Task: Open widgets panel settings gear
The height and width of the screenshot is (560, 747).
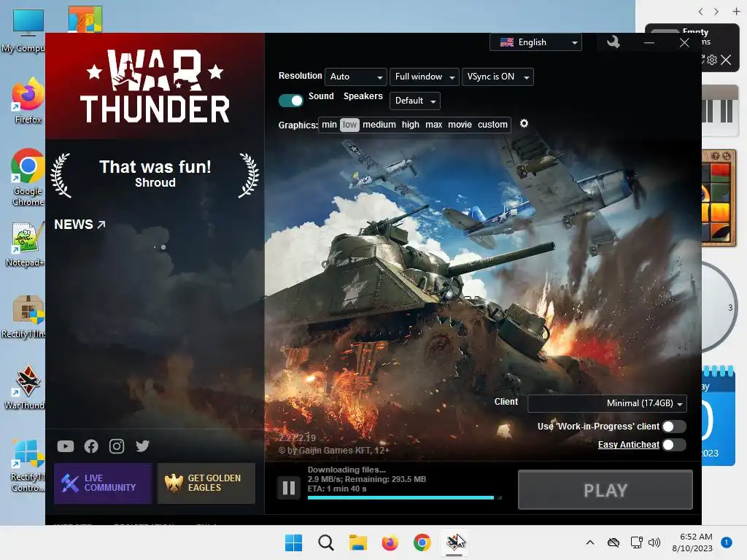Action: tap(712, 60)
